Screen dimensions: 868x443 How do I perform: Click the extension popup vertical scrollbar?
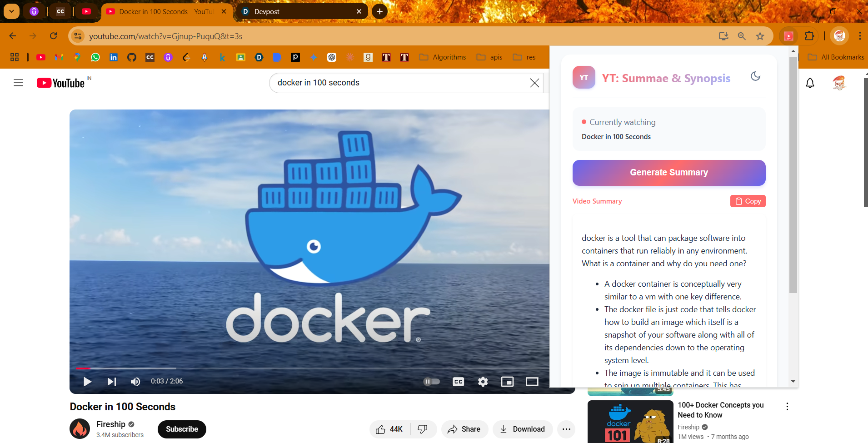tap(793, 175)
